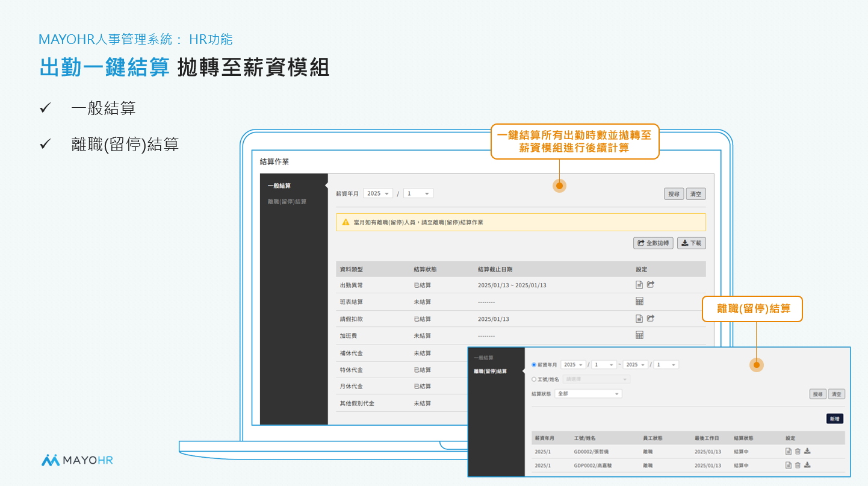The image size is (868, 486).
Task: Click date range 2025/01/13 ~ 2025/01/13
Action: coord(512,285)
